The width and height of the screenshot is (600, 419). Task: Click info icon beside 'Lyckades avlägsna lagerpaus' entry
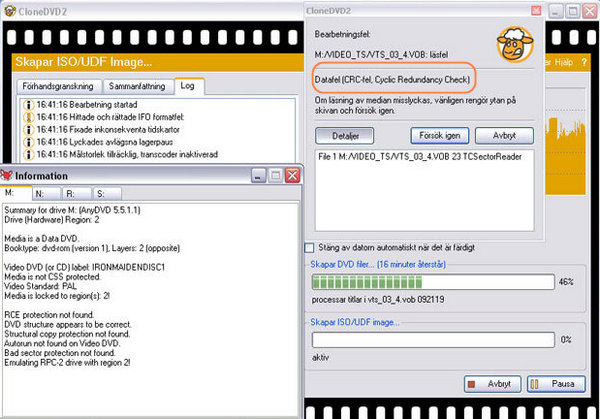click(28, 142)
